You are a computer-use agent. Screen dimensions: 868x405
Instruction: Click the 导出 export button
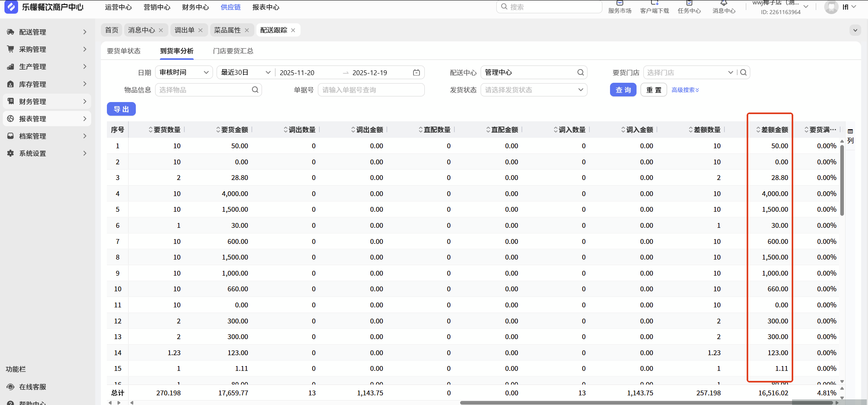(x=121, y=109)
